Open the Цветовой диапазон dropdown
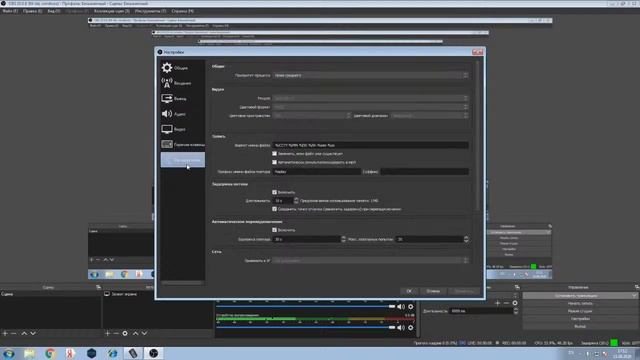 coord(429,116)
